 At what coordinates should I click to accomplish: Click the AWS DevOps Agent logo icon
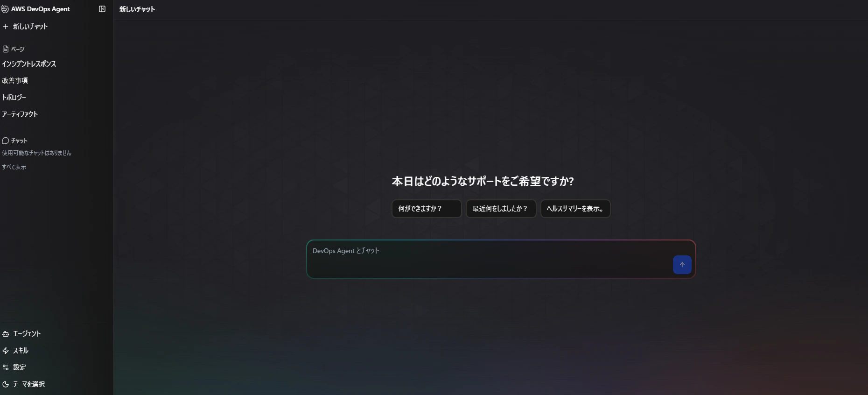(5, 9)
